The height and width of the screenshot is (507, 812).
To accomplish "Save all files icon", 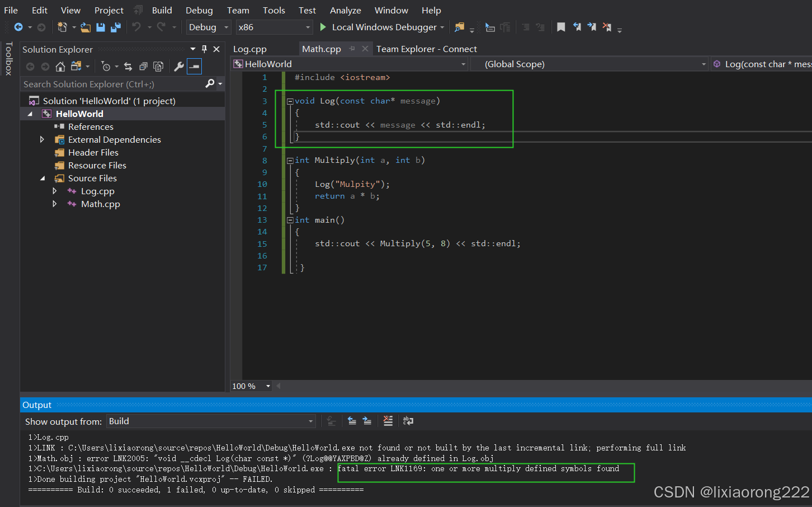I will 116,27.
